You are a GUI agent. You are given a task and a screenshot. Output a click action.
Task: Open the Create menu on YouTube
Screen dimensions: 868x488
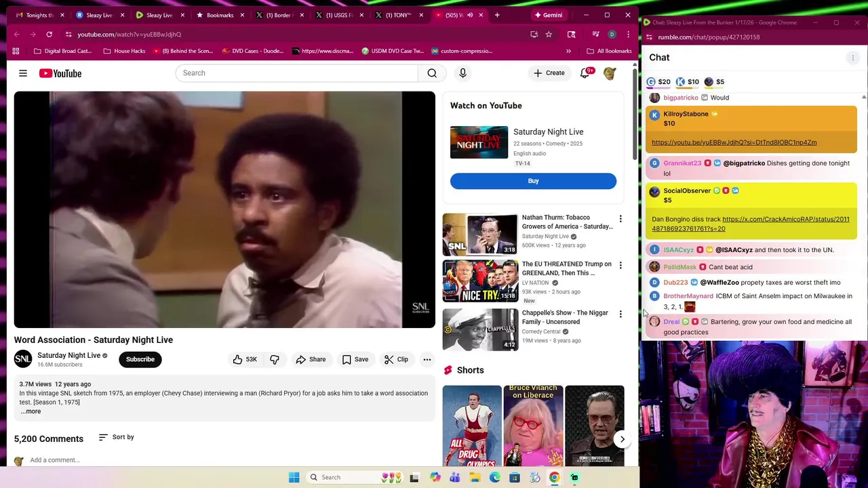click(549, 73)
